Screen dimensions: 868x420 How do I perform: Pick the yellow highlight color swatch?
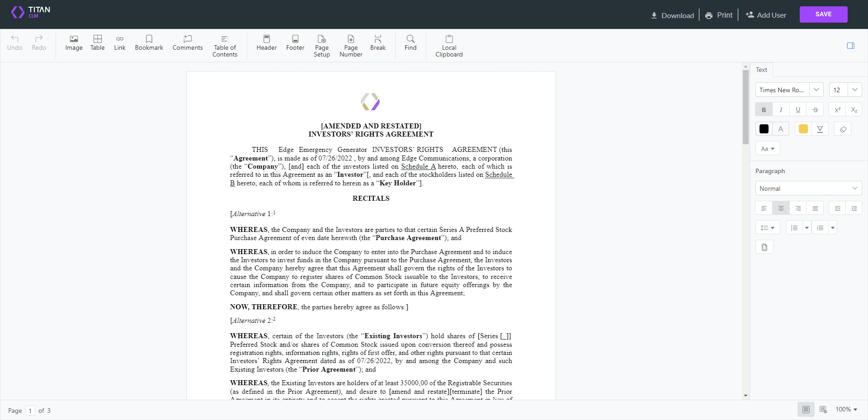pyautogui.click(x=803, y=128)
